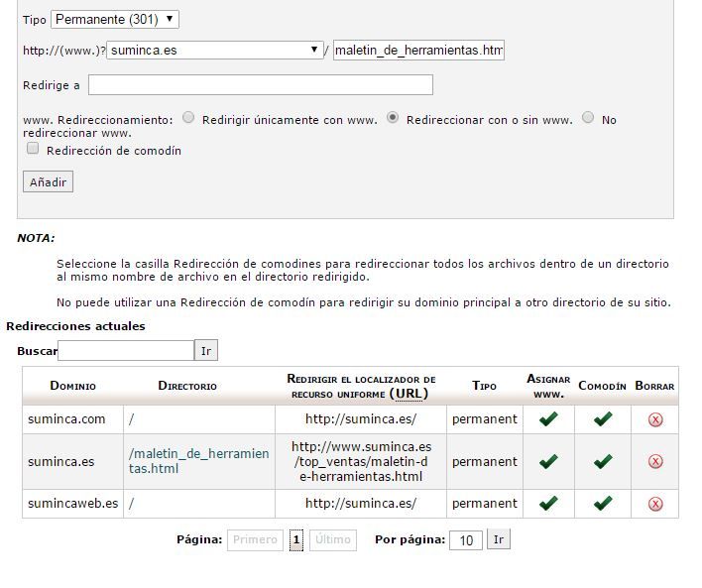
Task: Select 'Redirigir únicamente con www.' option
Action: click(188, 117)
